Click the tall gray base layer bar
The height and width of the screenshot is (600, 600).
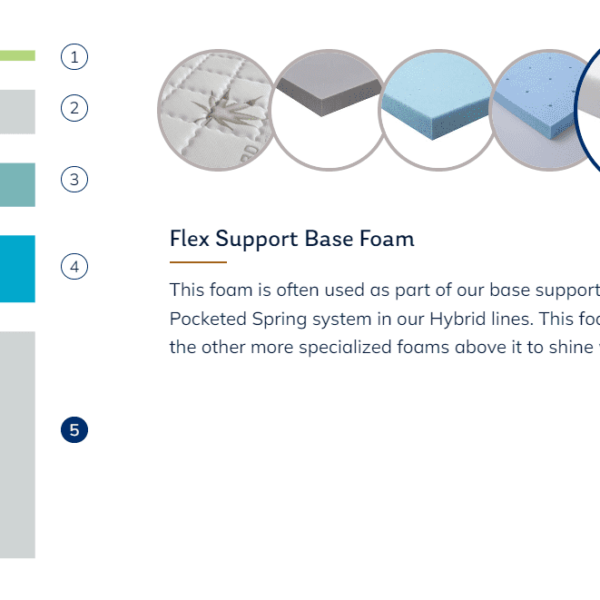point(18,445)
